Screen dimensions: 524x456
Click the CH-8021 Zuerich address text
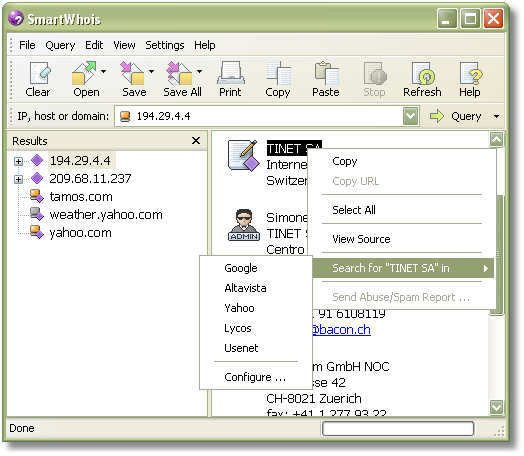[314, 398]
